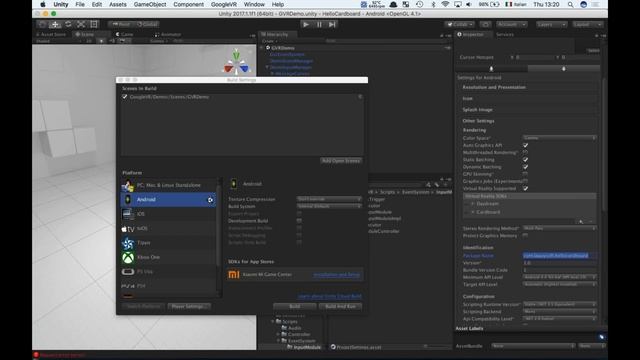Select PC, Mac & Linux Standalone platform icon
Image resolution: width=640 pixels, height=360 pixels.
pyautogui.click(x=128, y=186)
